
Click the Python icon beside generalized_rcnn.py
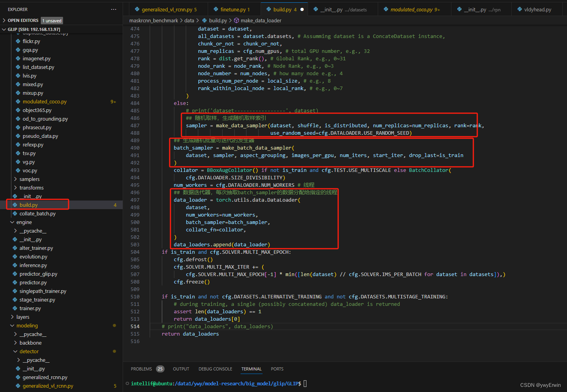pyautogui.click(x=18, y=377)
